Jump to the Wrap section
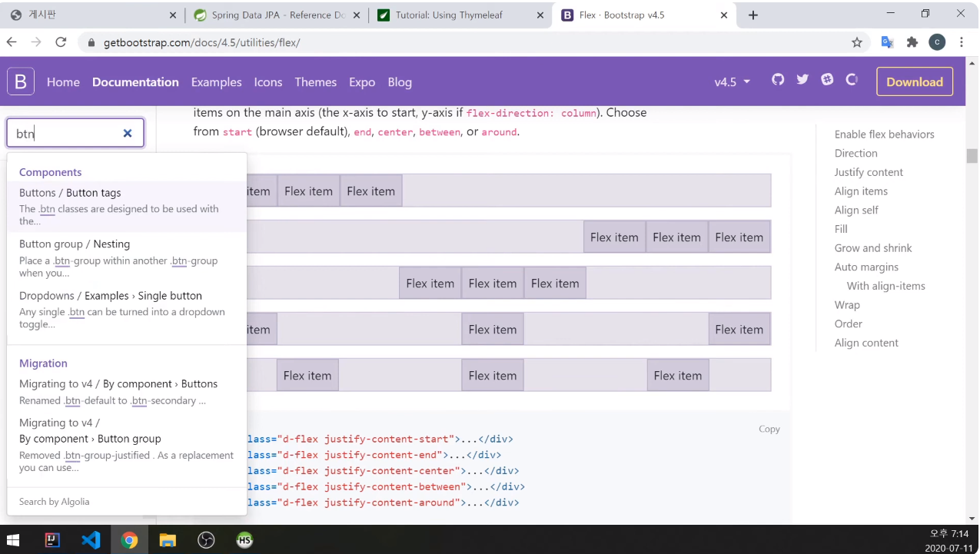This screenshot has width=980, height=554. (847, 304)
